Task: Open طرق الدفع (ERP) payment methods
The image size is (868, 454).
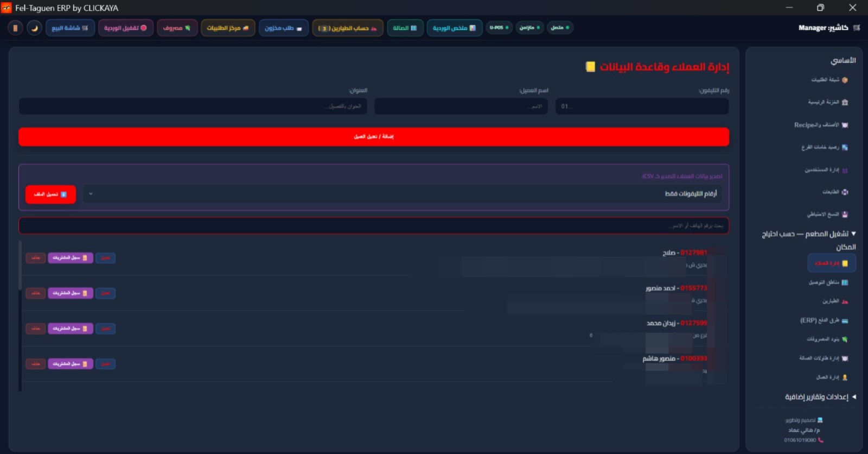Action: click(x=824, y=320)
